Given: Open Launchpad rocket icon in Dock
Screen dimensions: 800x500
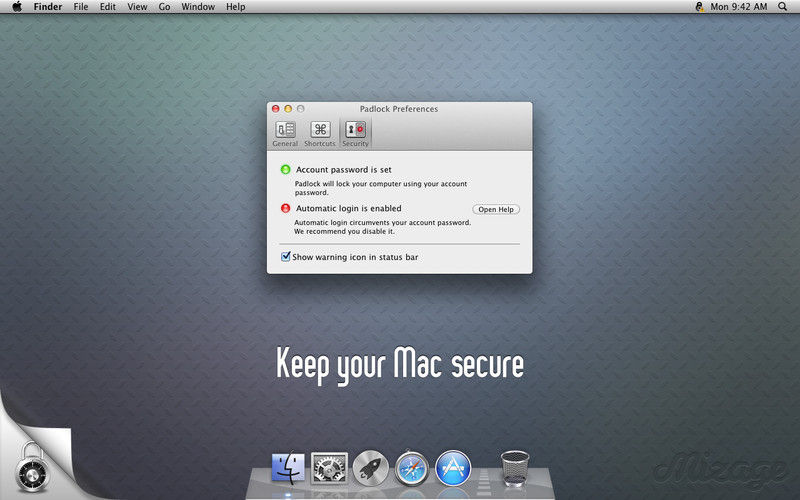Looking at the screenshot, I should (371, 468).
